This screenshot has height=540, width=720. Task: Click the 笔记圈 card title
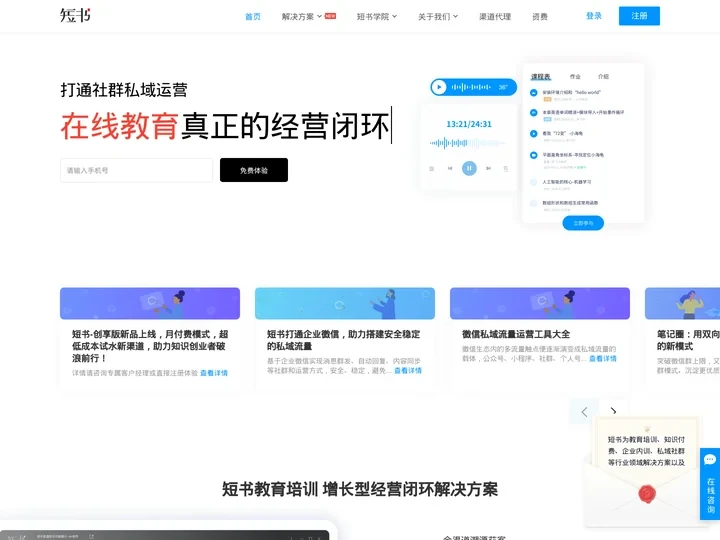[688, 340]
